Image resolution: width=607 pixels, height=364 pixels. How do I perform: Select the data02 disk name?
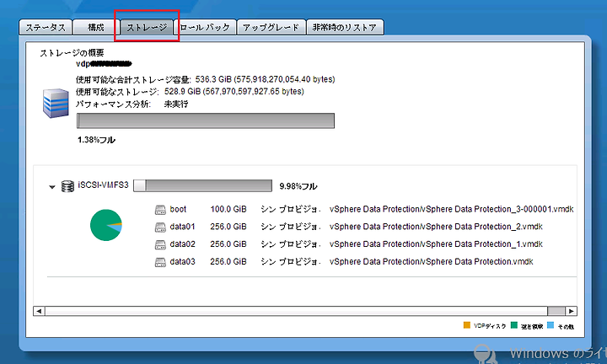182,244
